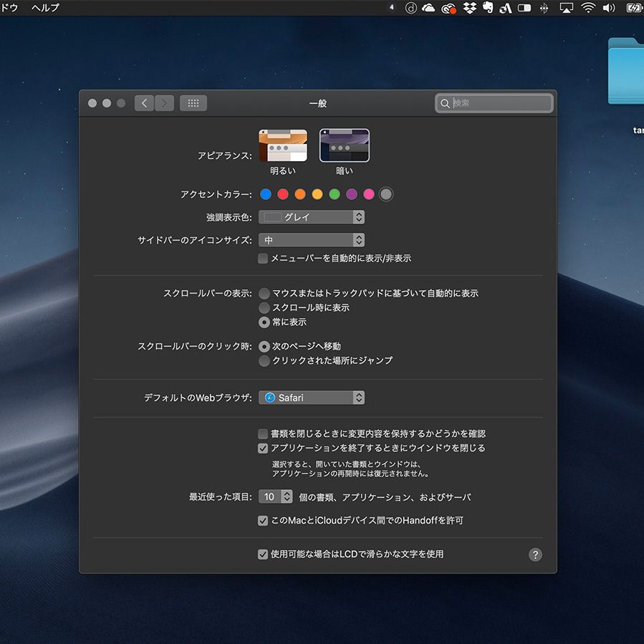Open the AirPlay display menu bar icon
The image size is (644, 644).
pos(567,8)
